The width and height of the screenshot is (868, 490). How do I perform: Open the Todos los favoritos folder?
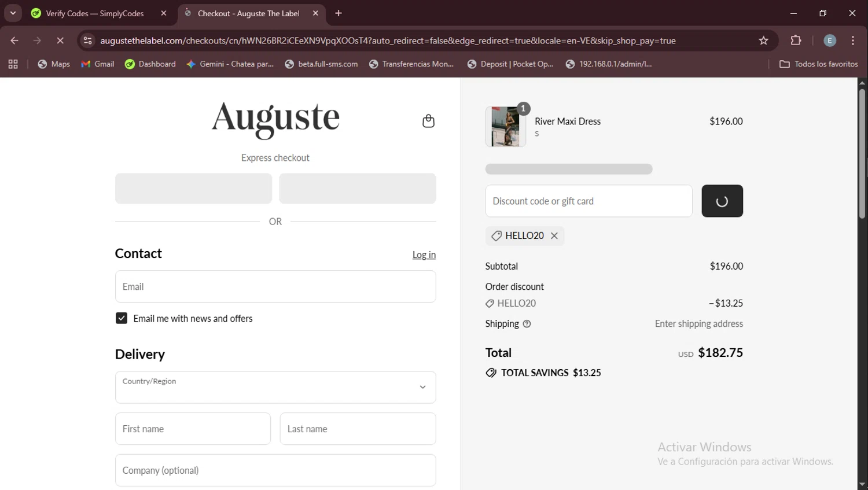tap(819, 64)
